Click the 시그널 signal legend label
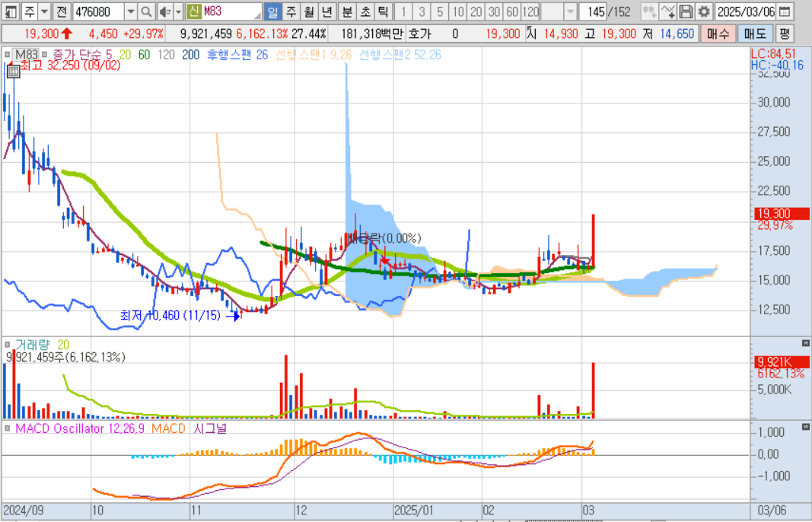Screen dimensions: 812x522 point(209,429)
